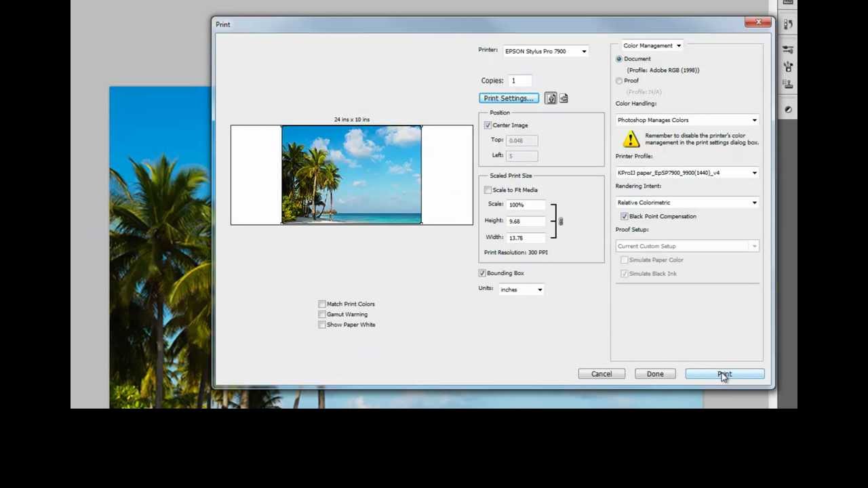Click the chain link icon beside Height
868x488 pixels.
[x=561, y=222]
